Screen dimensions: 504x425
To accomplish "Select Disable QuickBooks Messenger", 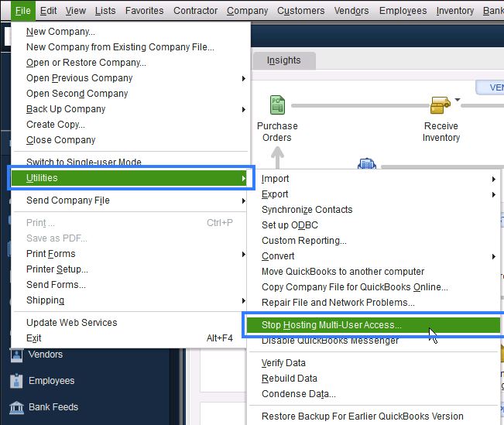I will point(373,341).
